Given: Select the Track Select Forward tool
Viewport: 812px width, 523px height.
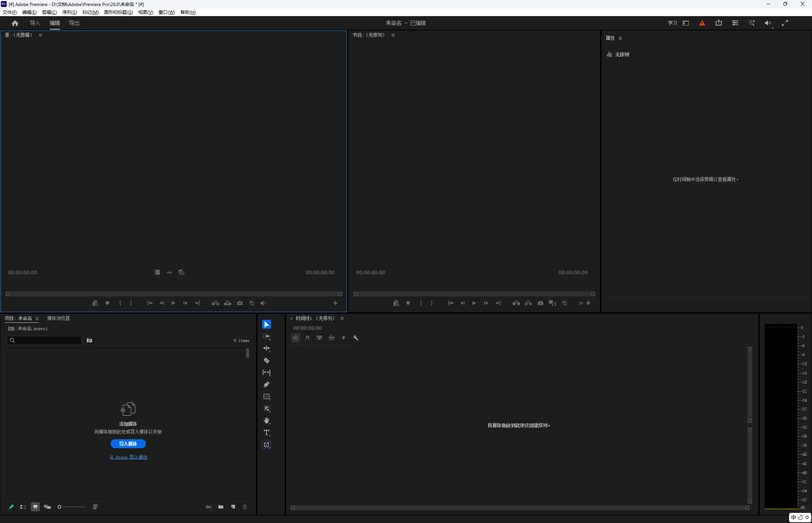Looking at the screenshot, I should [267, 337].
